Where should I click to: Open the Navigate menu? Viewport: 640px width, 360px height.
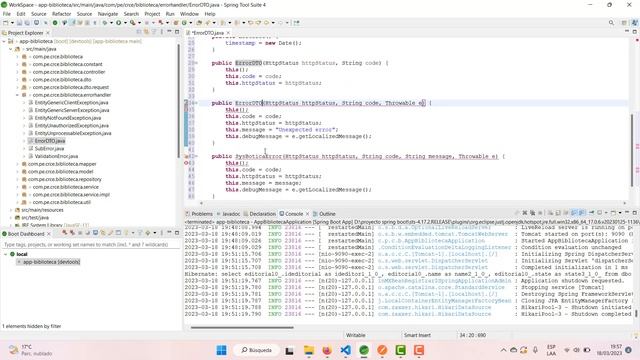point(107,14)
